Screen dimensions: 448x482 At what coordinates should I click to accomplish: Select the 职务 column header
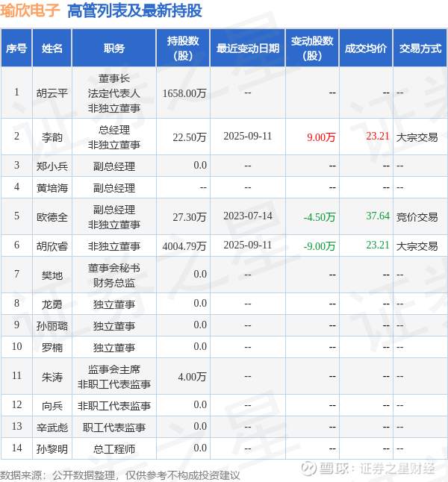(113, 48)
